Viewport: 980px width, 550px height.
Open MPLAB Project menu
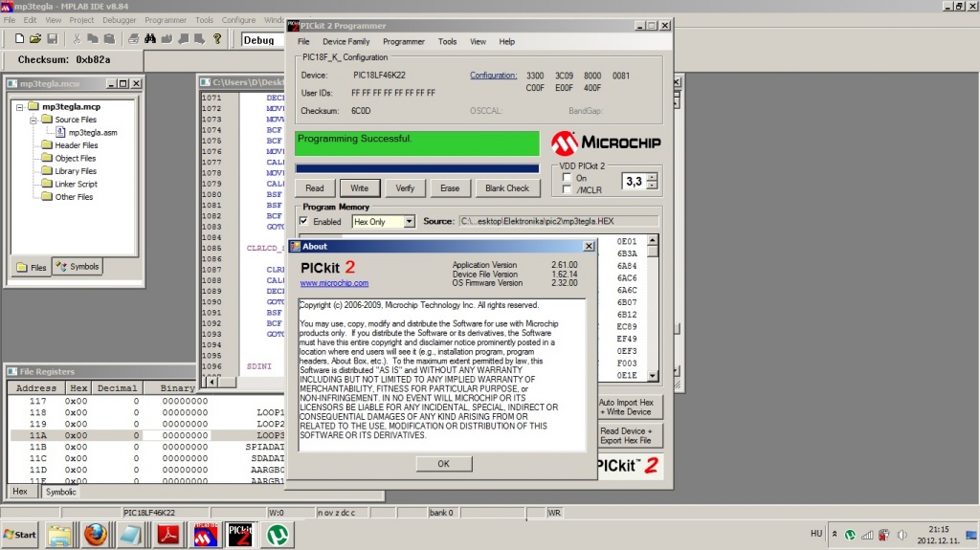point(81,20)
